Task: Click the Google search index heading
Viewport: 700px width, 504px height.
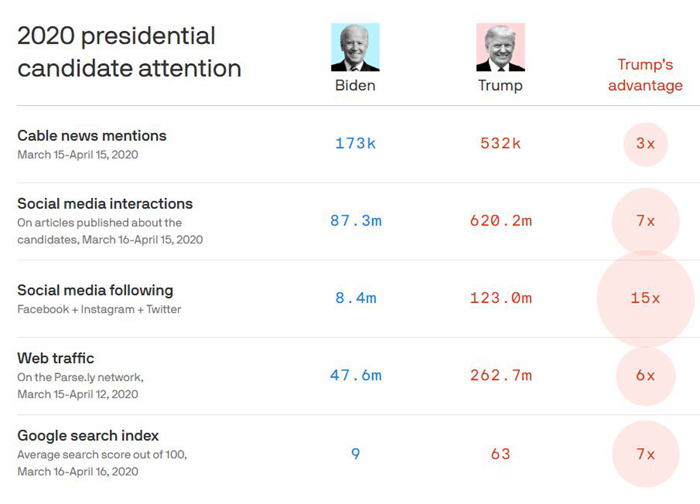Action: (x=88, y=436)
